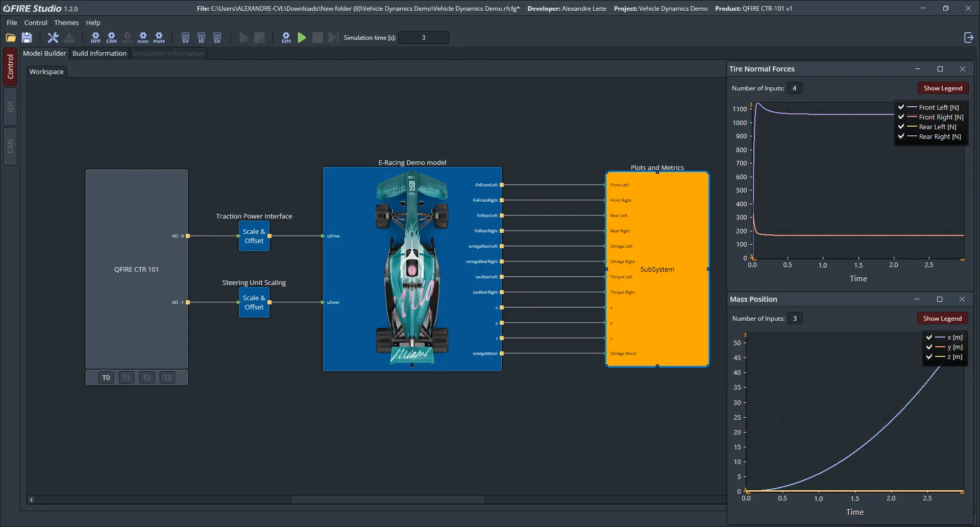Screen dimensions: 980x527
Task: Select the Workspace tab
Action: click(x=46, y=71)
